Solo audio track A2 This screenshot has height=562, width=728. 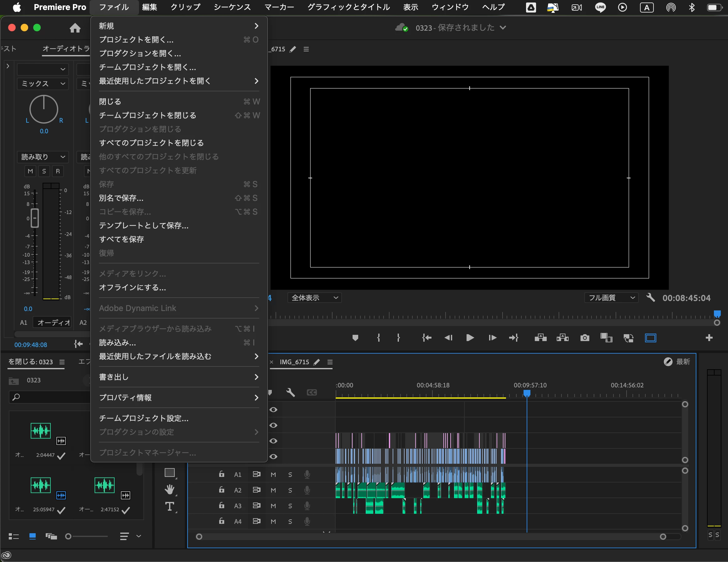pyautogui.click(x=290, y=490)
